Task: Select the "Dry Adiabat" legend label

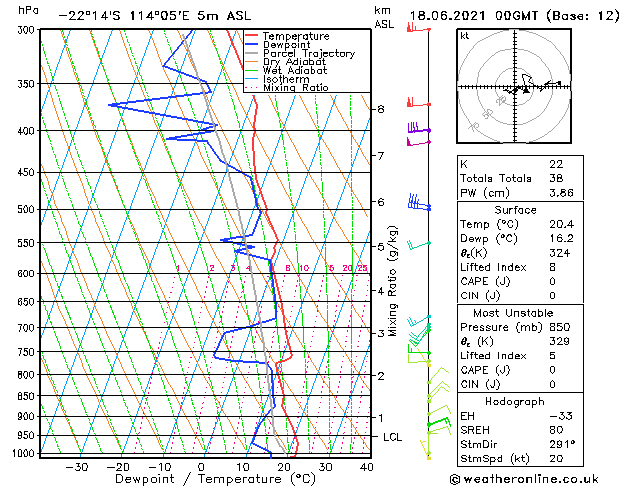Action: point(294,62)
